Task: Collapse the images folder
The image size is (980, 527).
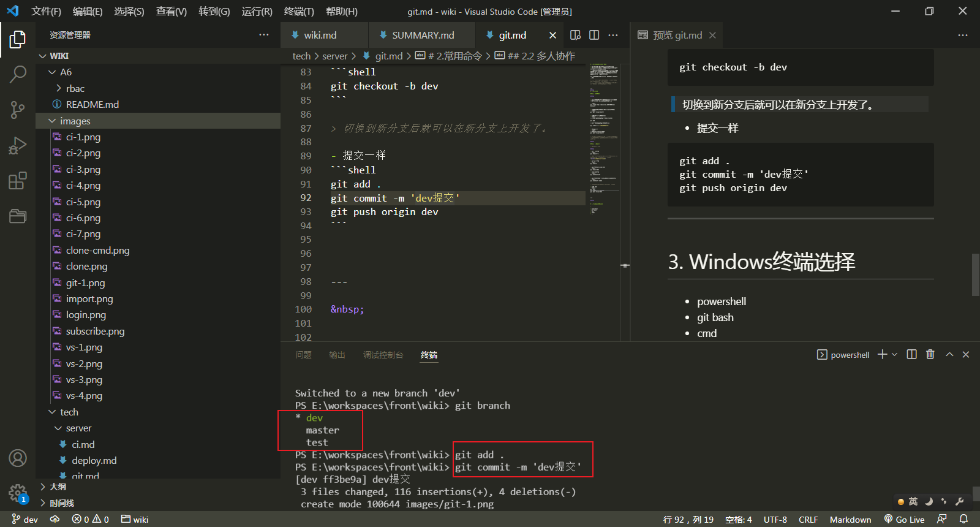Action: (158, 121)
